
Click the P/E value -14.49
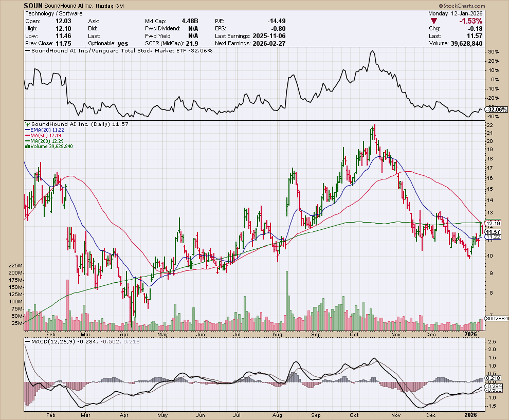tap(277, 21)
